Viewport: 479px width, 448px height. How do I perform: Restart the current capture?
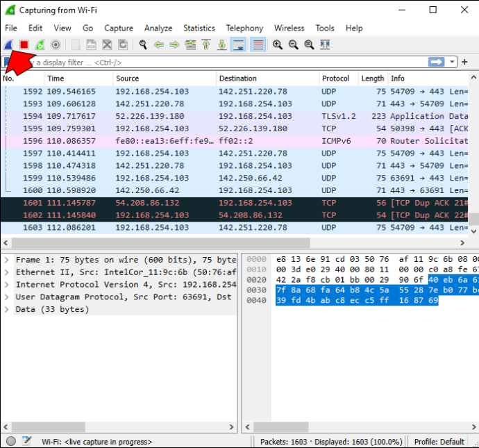pyautogui.click(x=40, y=45)
